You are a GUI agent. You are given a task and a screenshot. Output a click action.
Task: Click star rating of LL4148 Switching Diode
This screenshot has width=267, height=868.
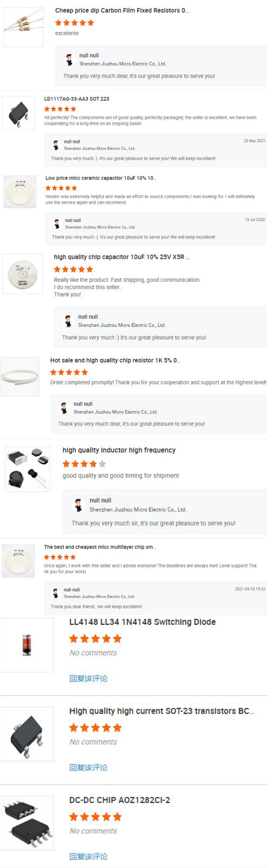pos(95,639)
